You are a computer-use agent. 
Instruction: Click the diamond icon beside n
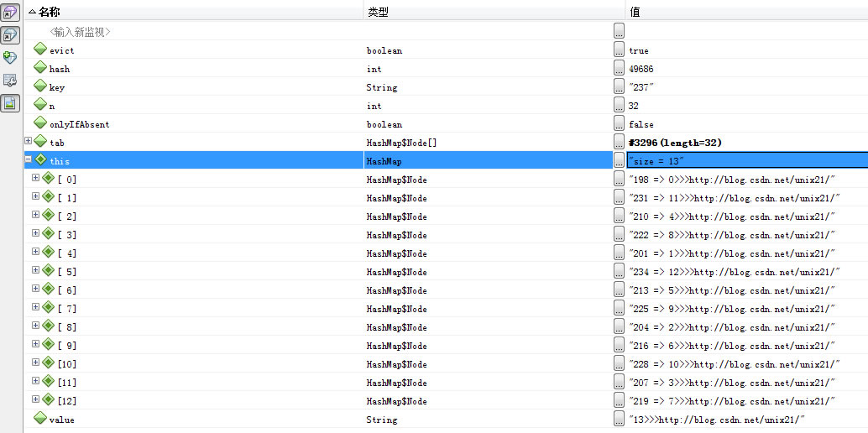coord(40,105)
